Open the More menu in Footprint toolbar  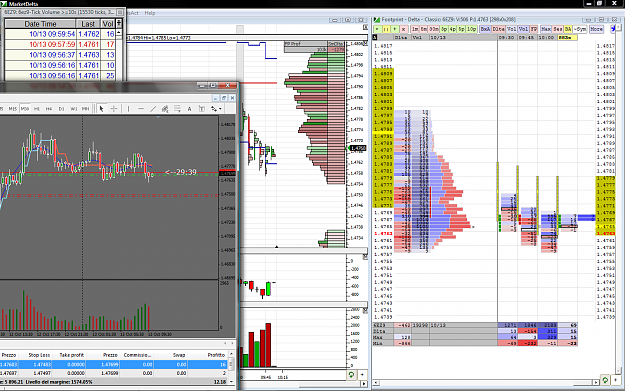pyautogui.click(x=597, y=29)
